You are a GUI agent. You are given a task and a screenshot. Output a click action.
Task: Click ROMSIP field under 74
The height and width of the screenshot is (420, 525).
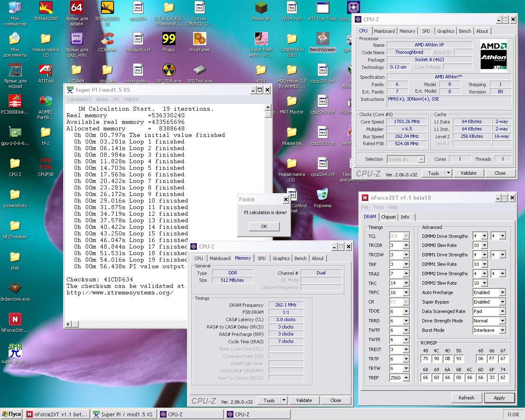(x=503, y=377)
